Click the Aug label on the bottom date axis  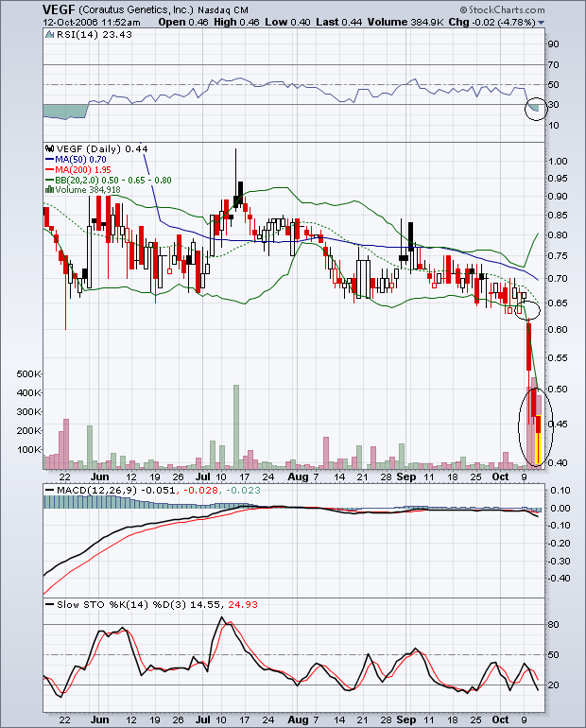click(298, 719)
